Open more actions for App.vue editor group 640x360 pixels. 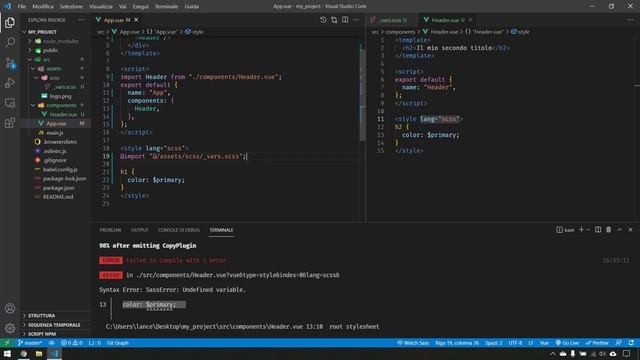(x=356, y=20)
